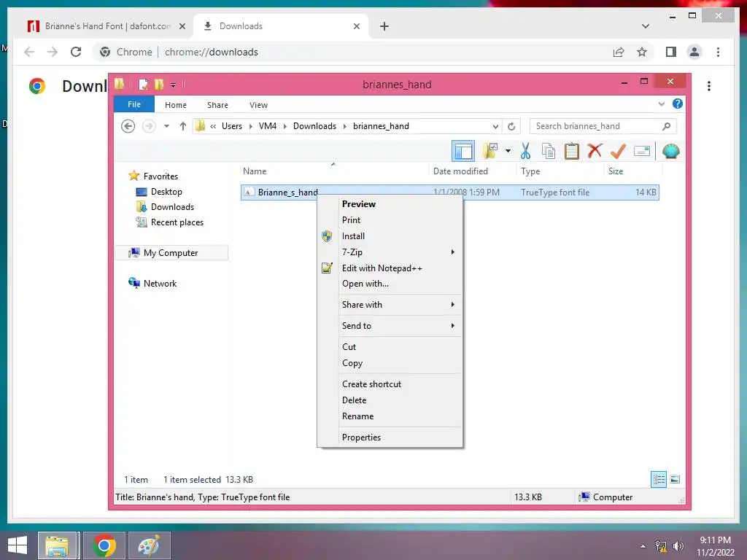Choose Delete in context menu
The image size is (747, 560).
click(390, 400)
